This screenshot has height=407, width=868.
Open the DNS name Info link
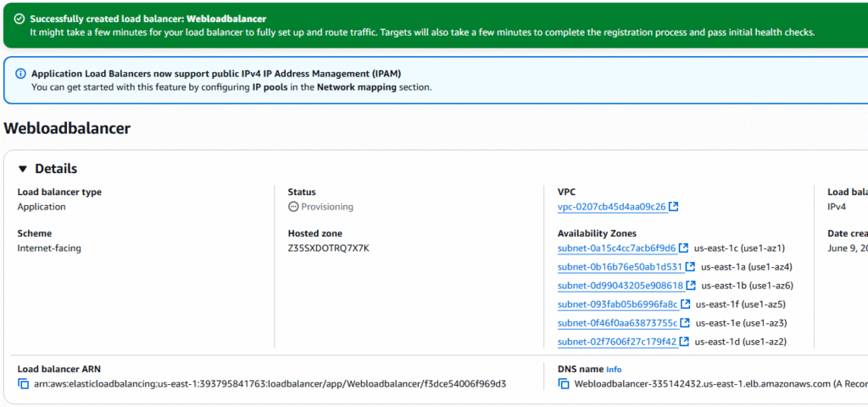coord(614,370)
